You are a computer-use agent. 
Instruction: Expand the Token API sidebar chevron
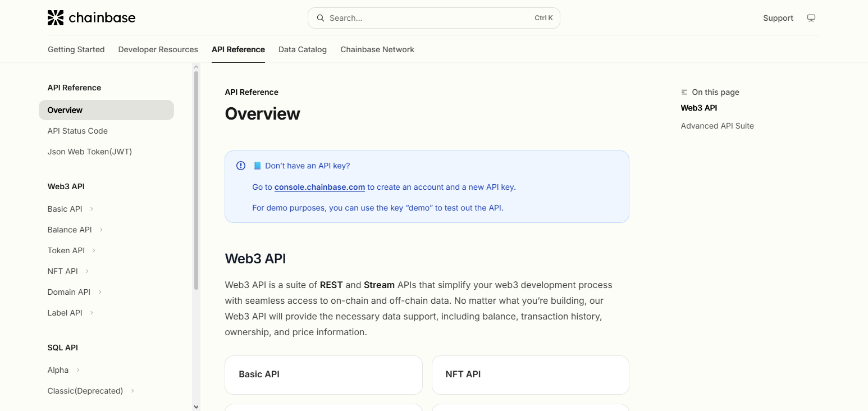click(x=94, y=250)
